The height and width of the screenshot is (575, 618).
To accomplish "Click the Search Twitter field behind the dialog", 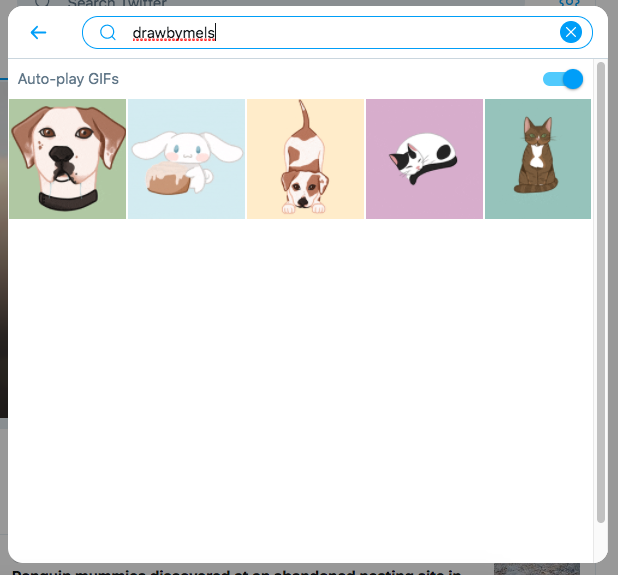I will 272,3.
